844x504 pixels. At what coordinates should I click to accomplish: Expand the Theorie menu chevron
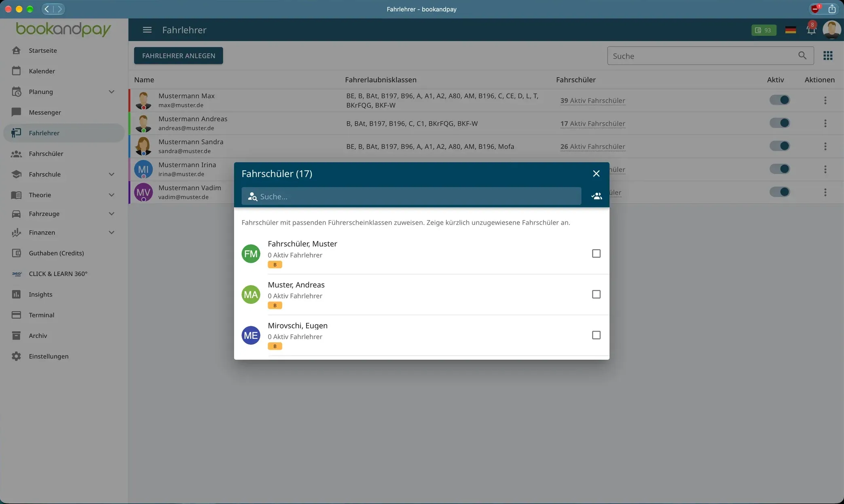[x=111, y=195]
